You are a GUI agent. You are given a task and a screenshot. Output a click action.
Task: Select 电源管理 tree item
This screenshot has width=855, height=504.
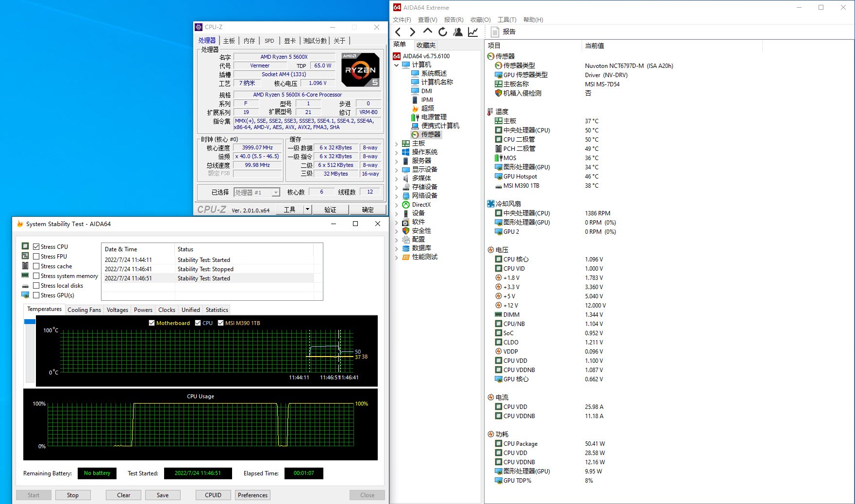(x=434, y=117)
